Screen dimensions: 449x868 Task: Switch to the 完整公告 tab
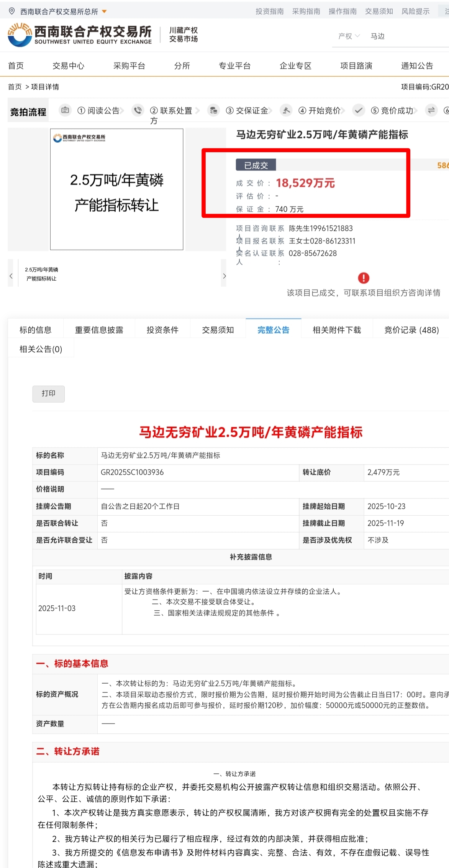point(274,330)
